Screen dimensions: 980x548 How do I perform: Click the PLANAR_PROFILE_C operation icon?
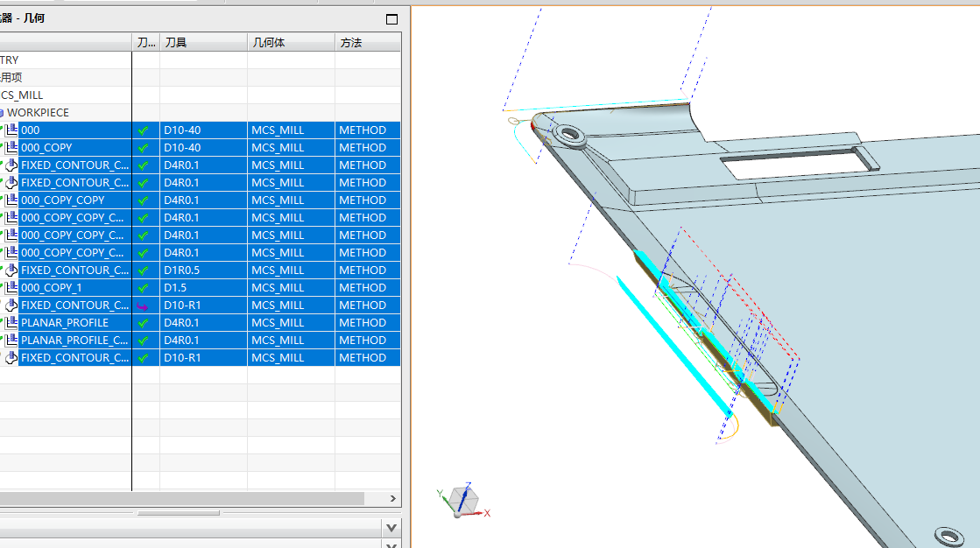tap(11, 340)
